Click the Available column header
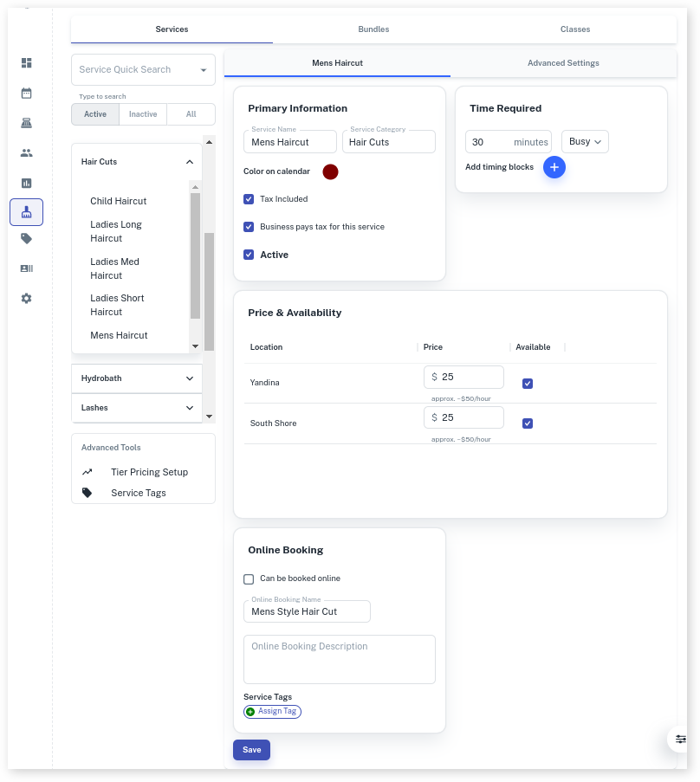This screenshot has width=700, height=782. 533,347
